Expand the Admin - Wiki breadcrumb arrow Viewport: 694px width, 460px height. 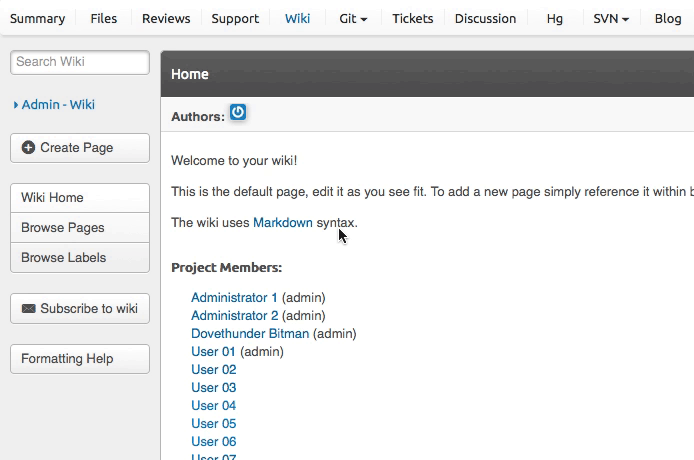16,105
